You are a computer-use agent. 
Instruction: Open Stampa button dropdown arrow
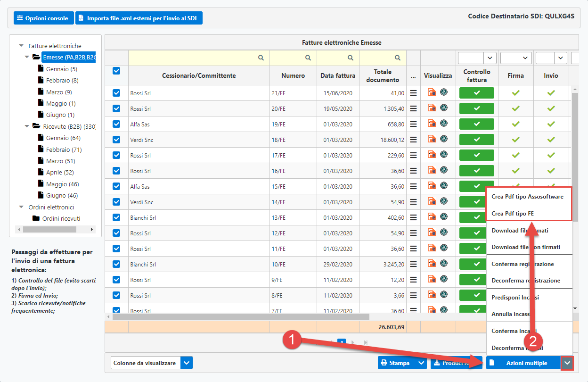click(x=422, y=363)
